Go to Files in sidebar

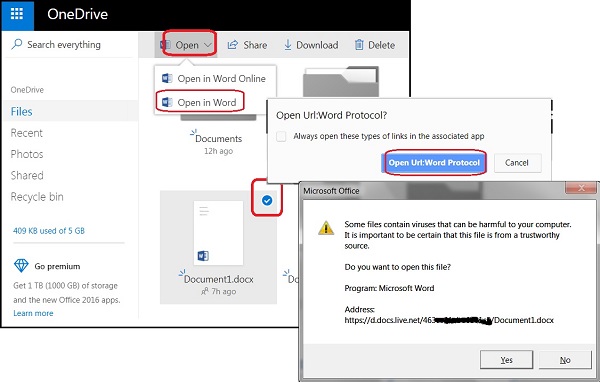(x=71, y=111)
